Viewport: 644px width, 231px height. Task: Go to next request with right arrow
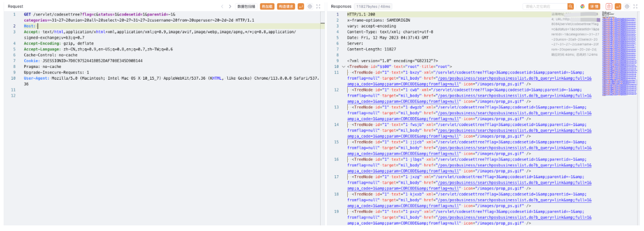click(x=230, y=7)
